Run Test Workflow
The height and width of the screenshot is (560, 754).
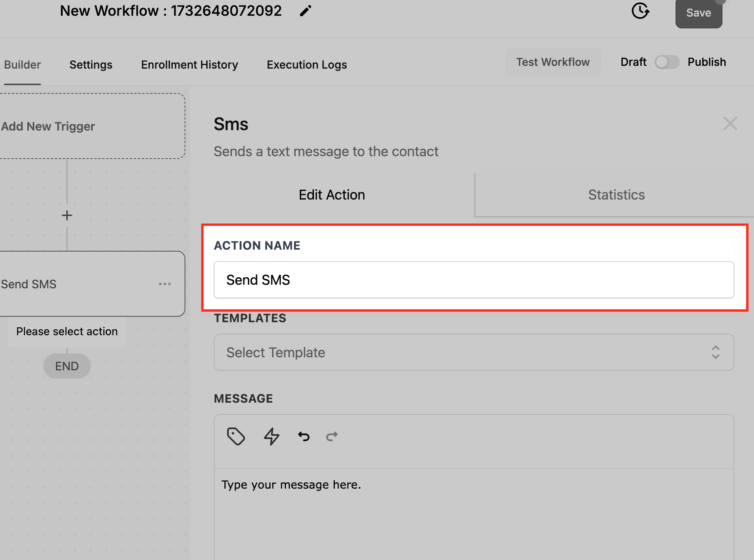pyautogui.click(x=552, y=62)
